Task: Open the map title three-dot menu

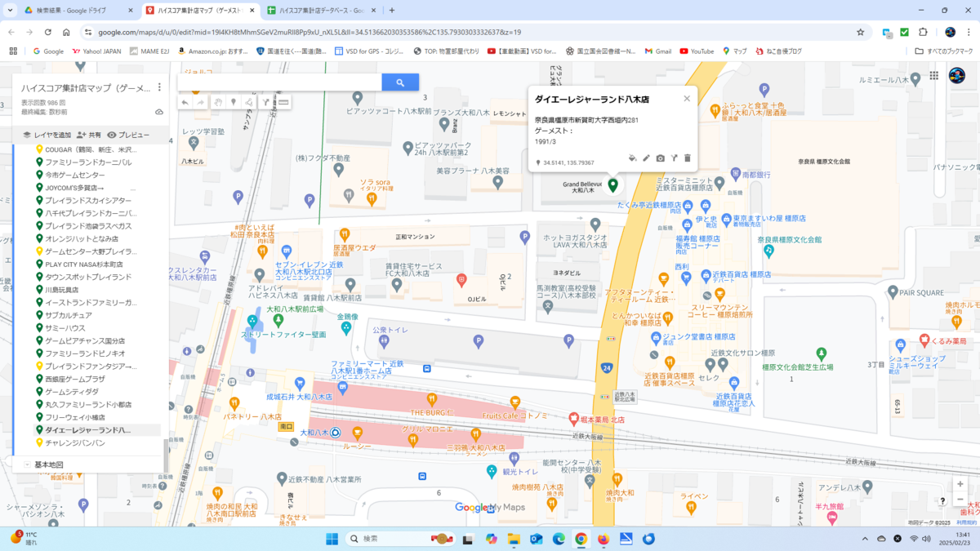Action: click(159, 87)
